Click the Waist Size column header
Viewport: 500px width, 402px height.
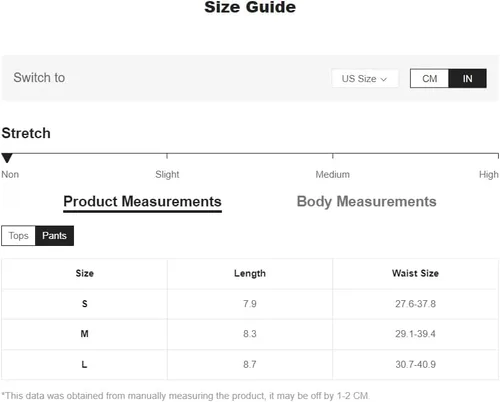[415, 273]
